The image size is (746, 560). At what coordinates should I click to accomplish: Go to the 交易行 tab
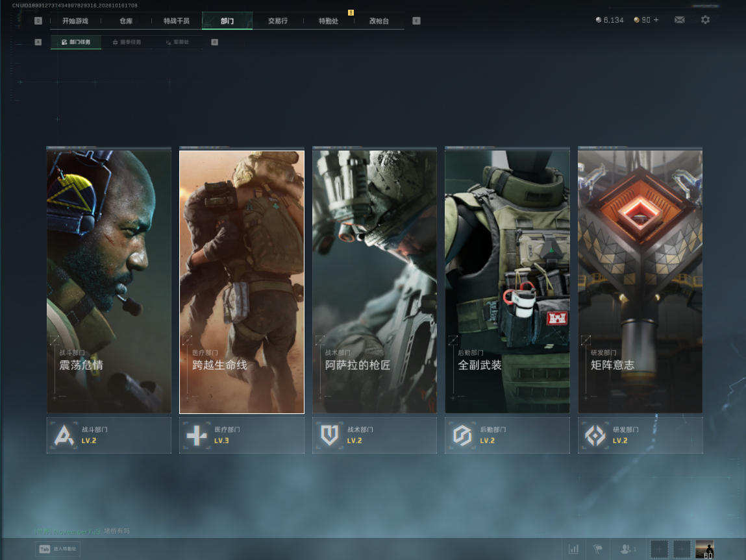click(278, 21)
